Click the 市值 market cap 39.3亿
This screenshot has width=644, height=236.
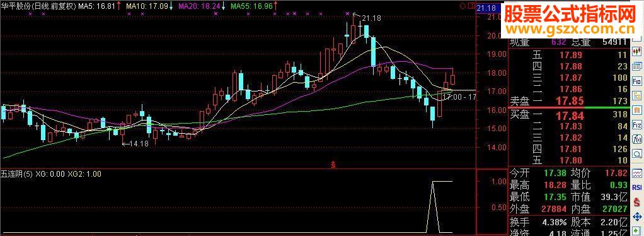(614, 197)
